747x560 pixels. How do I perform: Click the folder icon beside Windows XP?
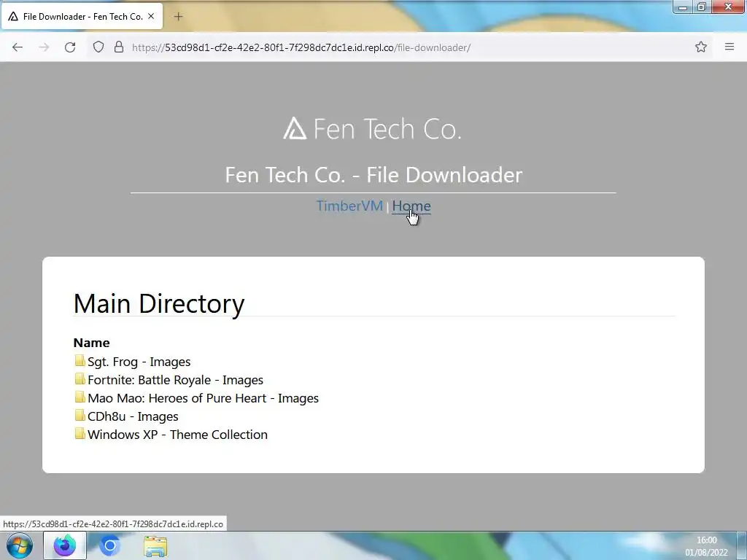(x=80, y=433)
